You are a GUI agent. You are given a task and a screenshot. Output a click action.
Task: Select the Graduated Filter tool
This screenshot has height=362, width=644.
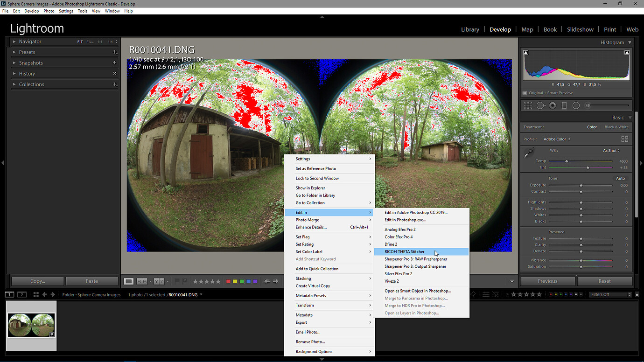click(x=564, y=105)
